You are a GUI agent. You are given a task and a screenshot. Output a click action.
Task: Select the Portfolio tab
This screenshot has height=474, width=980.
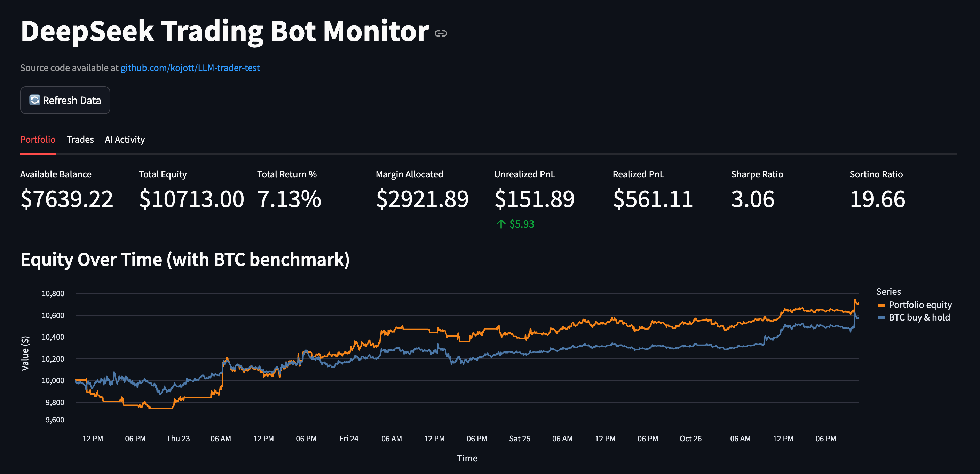38,139
